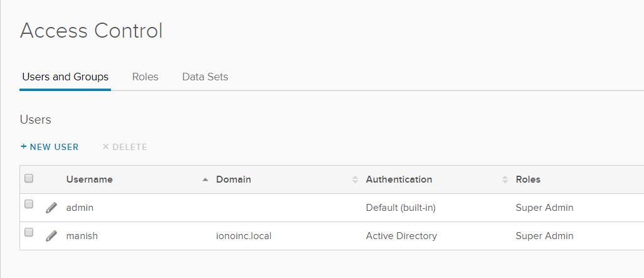Edit the admin user with pencil icon

coord(51,208)
